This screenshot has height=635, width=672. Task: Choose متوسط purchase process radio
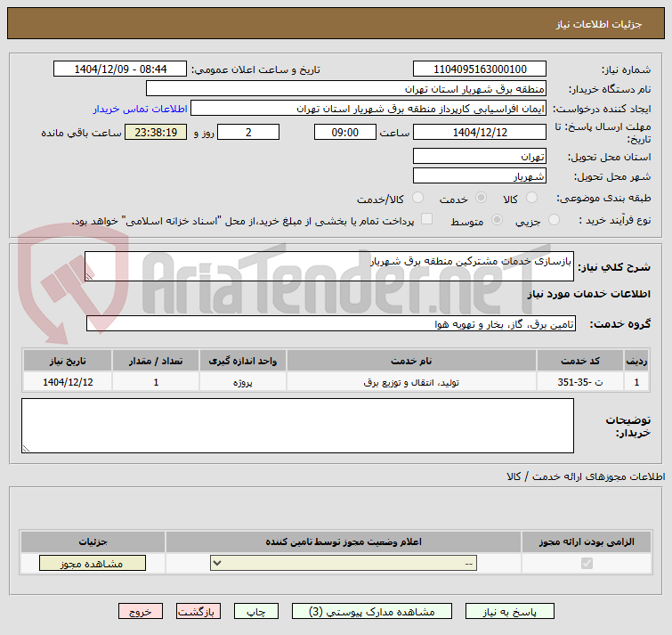click(497, 220)
